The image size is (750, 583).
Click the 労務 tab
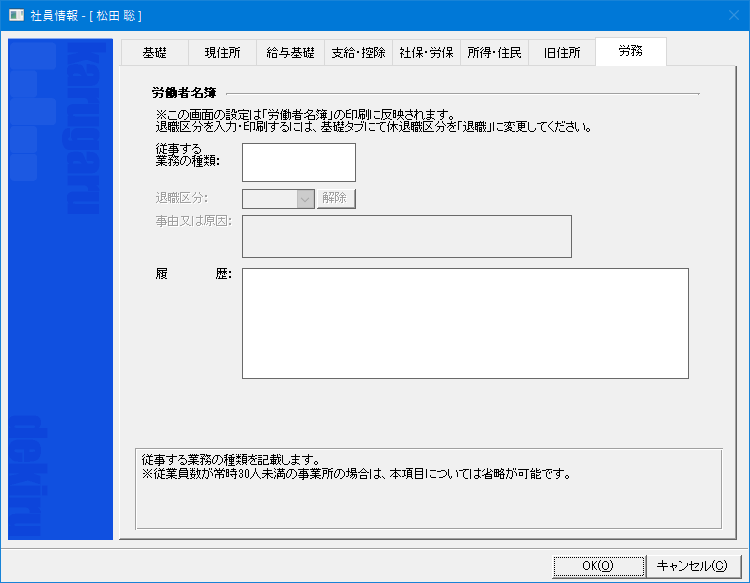[630, 51]
